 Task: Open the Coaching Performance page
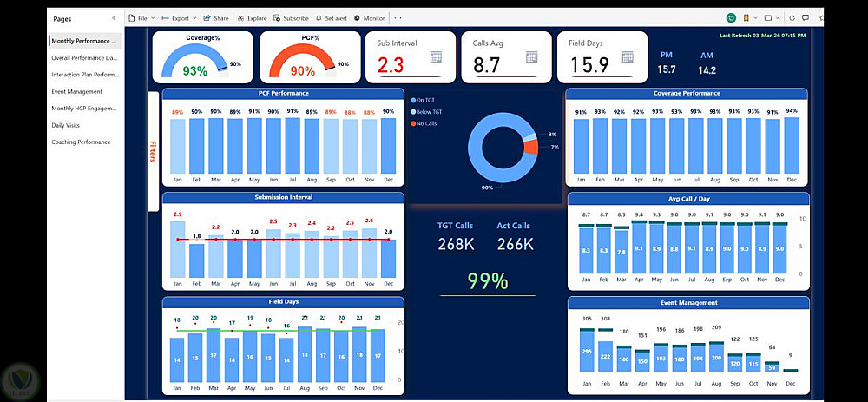click(81, 142)
